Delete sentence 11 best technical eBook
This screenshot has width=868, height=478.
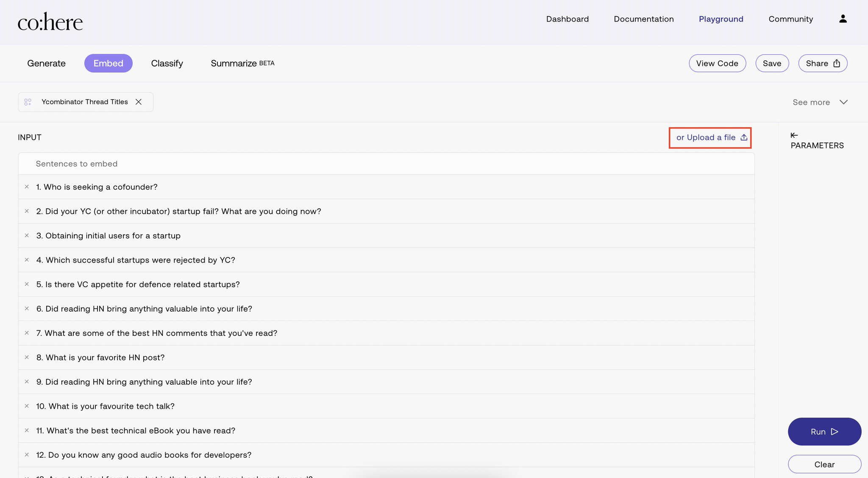(27, 430)
